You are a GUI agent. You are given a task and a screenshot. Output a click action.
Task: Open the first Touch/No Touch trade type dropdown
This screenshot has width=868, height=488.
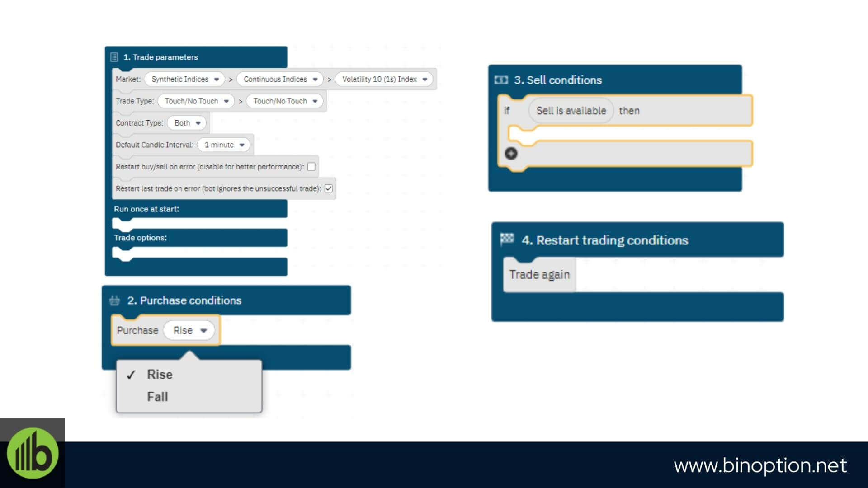point(196,101)
